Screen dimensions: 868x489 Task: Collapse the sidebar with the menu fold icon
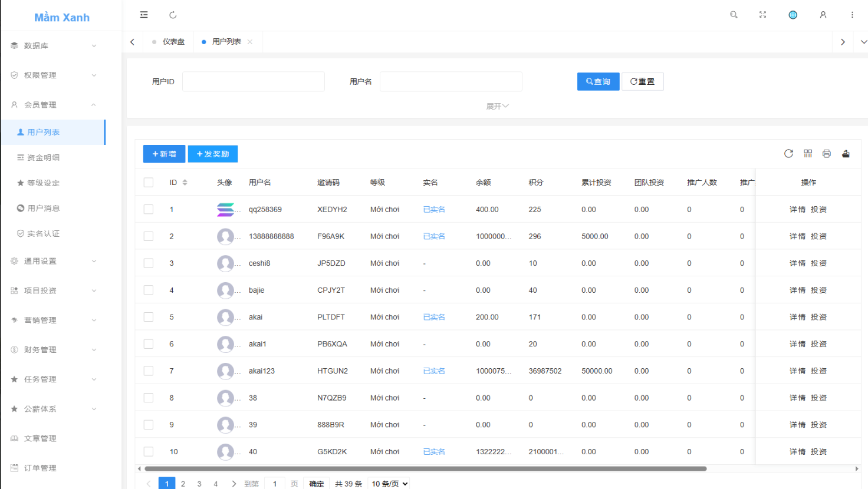coord(144,15)
